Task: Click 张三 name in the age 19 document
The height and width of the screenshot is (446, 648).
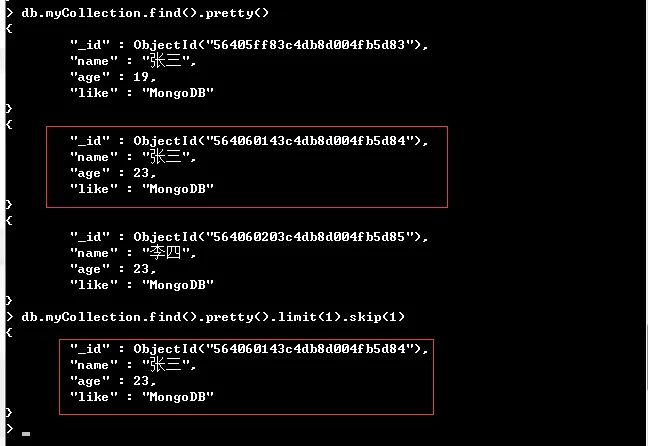Action: point(165,60)
